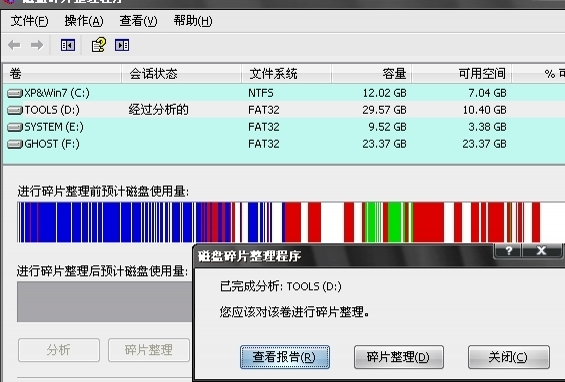Sort by the 可用空间 column header
Viewport: 565px width, 382px height.
click(462, 74)
